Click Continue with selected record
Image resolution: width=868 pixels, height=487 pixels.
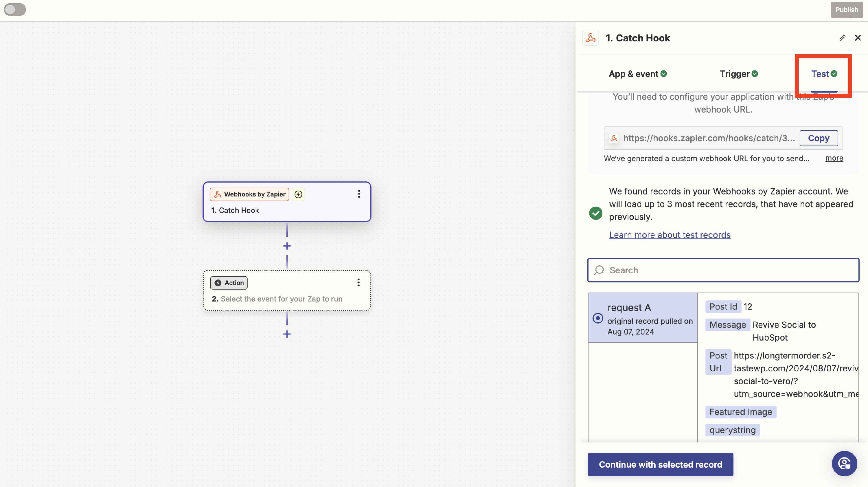(x=660, y=464)
